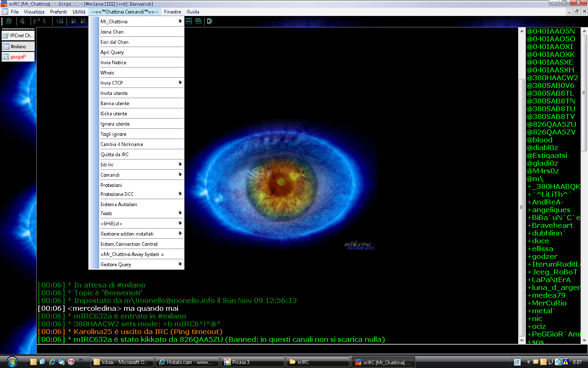Expand the Protezione DCC submenu
This screenshot has height=368, width=588.
tap(180, 194)
